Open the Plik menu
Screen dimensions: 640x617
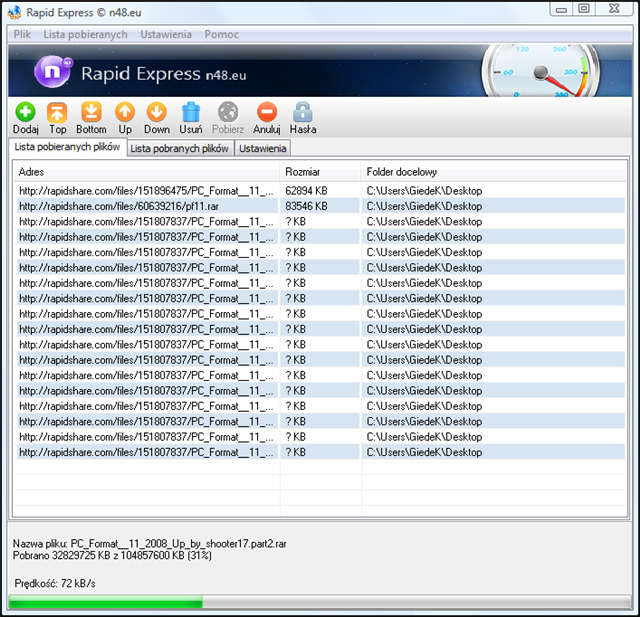pyautogui.click(x=22, y=34)
